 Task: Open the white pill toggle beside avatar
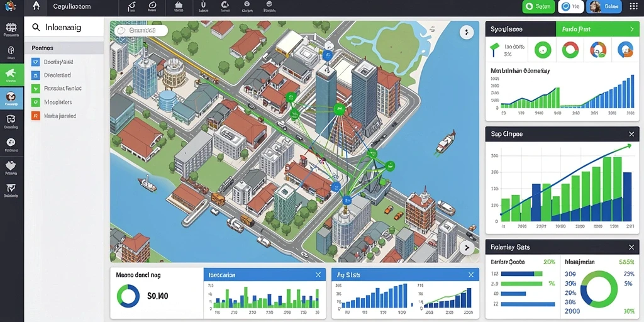tap(571, 6)
